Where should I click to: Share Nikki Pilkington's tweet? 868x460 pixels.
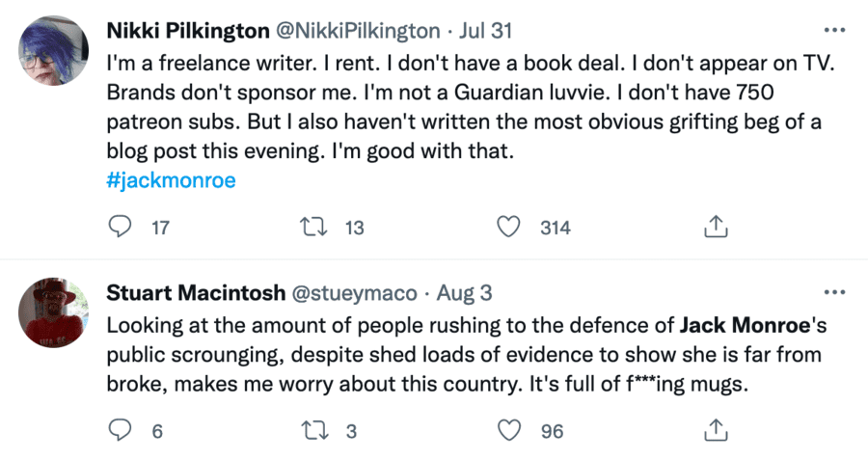[x=715, y=228]
